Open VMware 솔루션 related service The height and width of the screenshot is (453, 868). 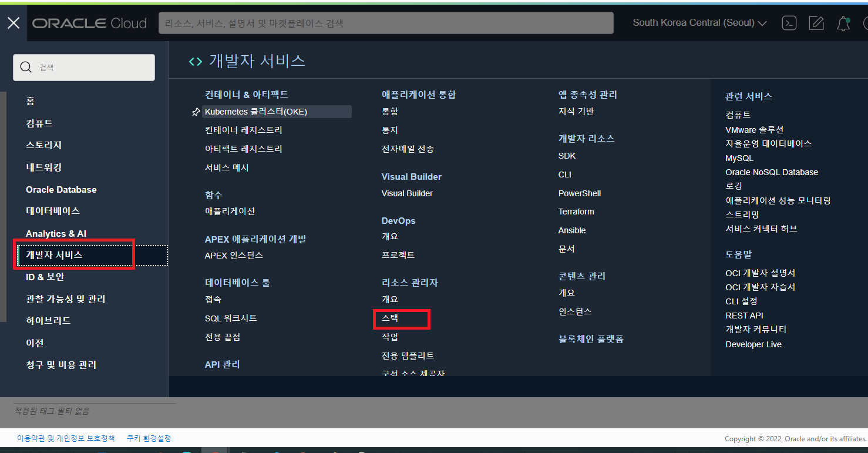click(754, 129)
